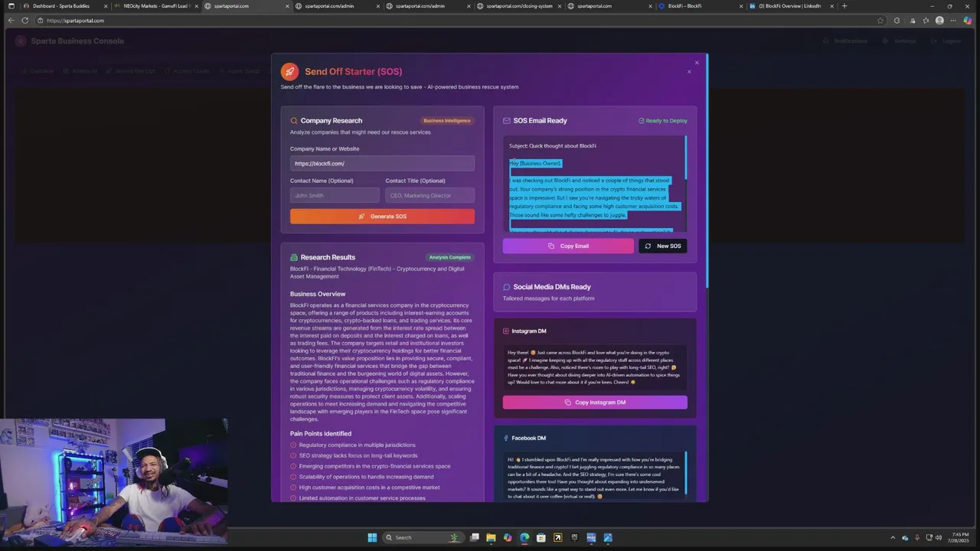Switch to NEOcity Markets browser tab
Screen dimensions: 980x551
point(156,6)
